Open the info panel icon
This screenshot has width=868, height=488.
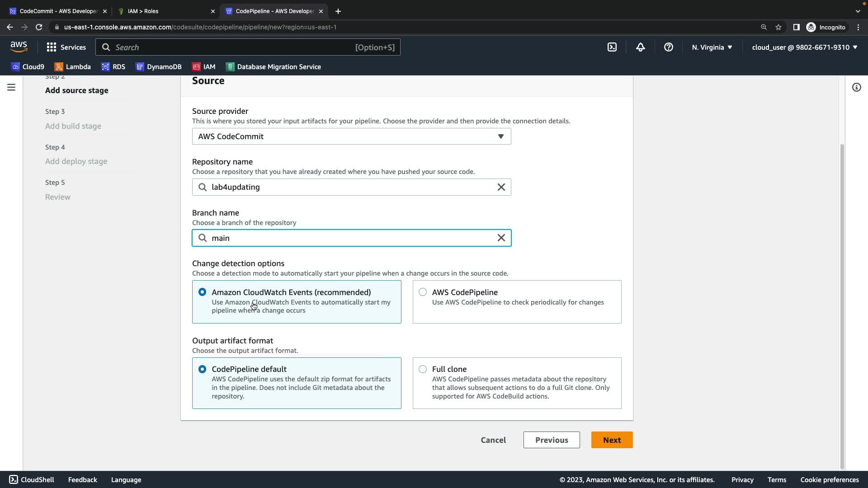856,87
